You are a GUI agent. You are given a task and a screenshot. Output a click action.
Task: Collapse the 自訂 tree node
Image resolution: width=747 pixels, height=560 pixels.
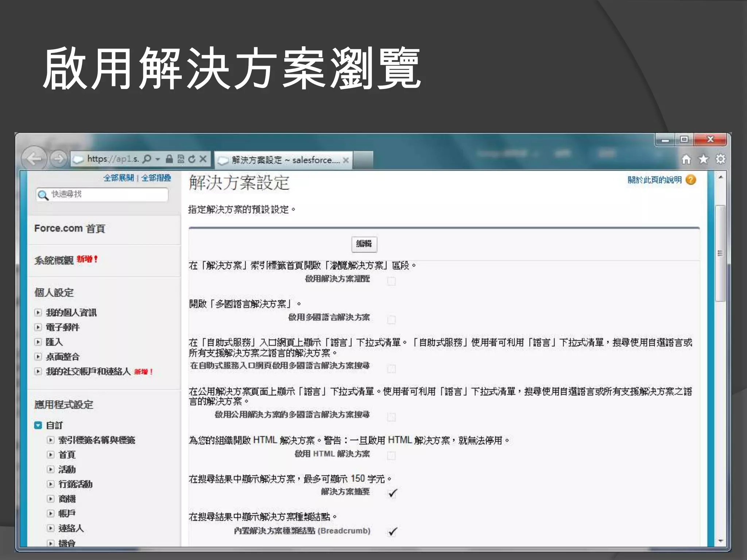click(38, 425)
